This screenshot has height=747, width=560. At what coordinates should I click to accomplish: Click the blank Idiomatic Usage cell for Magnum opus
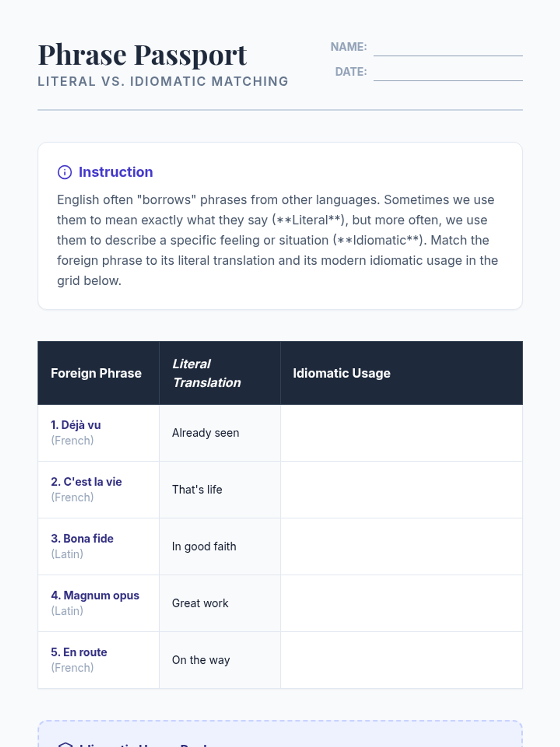(x=401, y=603)
